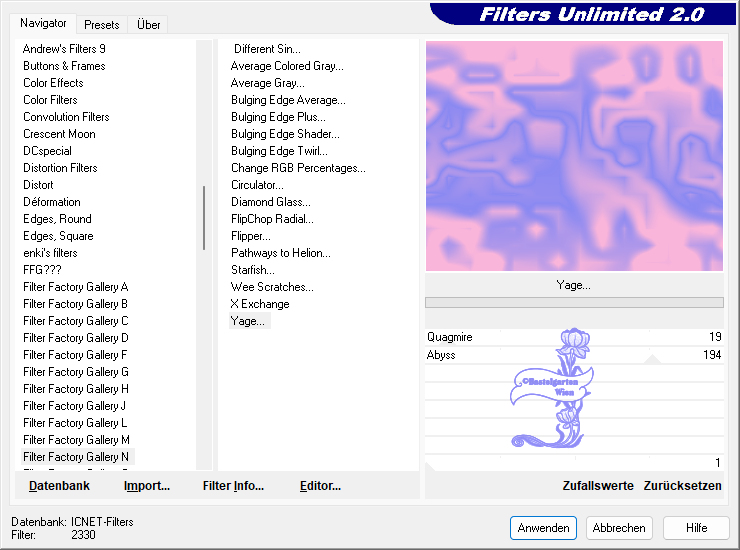Open the Import... dialog

[146, 486]
